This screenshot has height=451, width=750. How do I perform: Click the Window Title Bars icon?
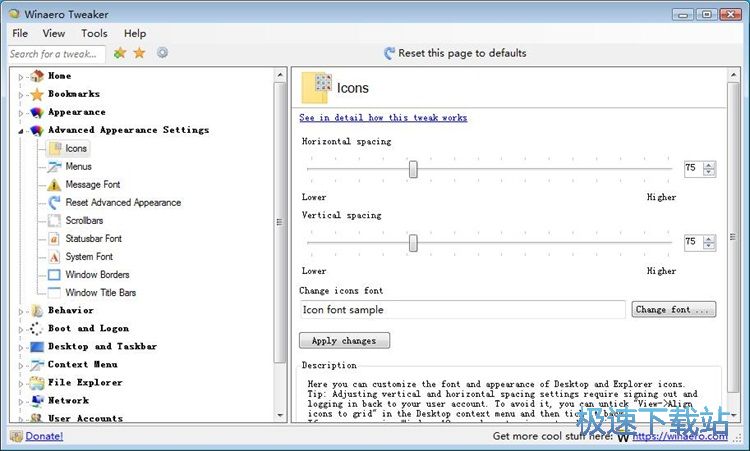click(x=54, y=292)
